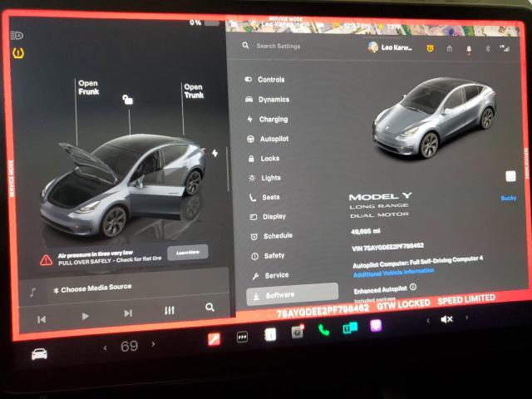Tap the music note icon
The image size is (532, 399).
click(x=33, y=292)
